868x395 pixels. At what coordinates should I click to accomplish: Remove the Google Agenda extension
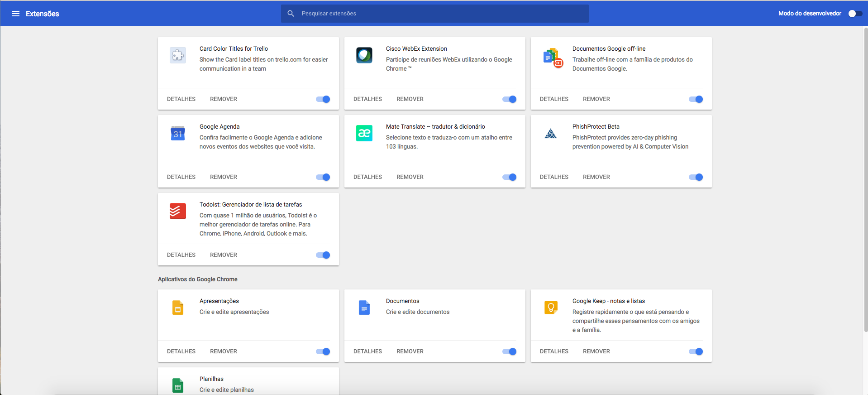224,177
